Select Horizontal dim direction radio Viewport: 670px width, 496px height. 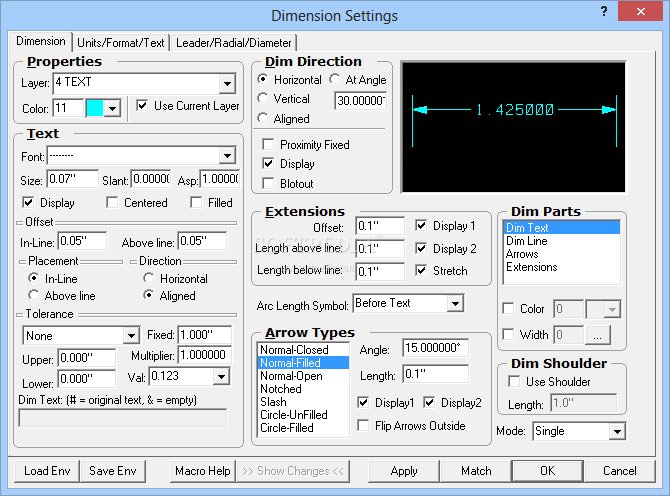coord(262,79)
